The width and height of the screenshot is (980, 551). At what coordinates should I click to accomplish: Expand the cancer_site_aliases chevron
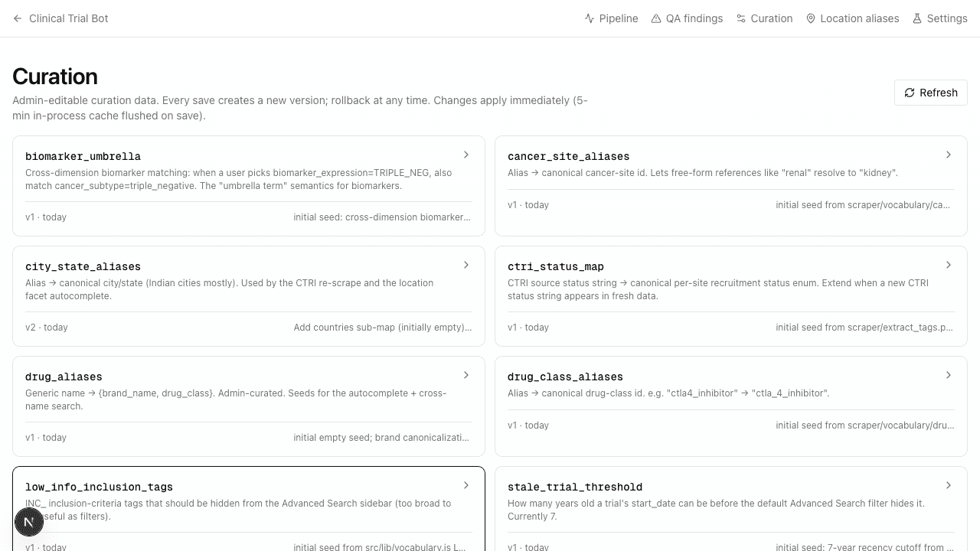pos(949,155)
